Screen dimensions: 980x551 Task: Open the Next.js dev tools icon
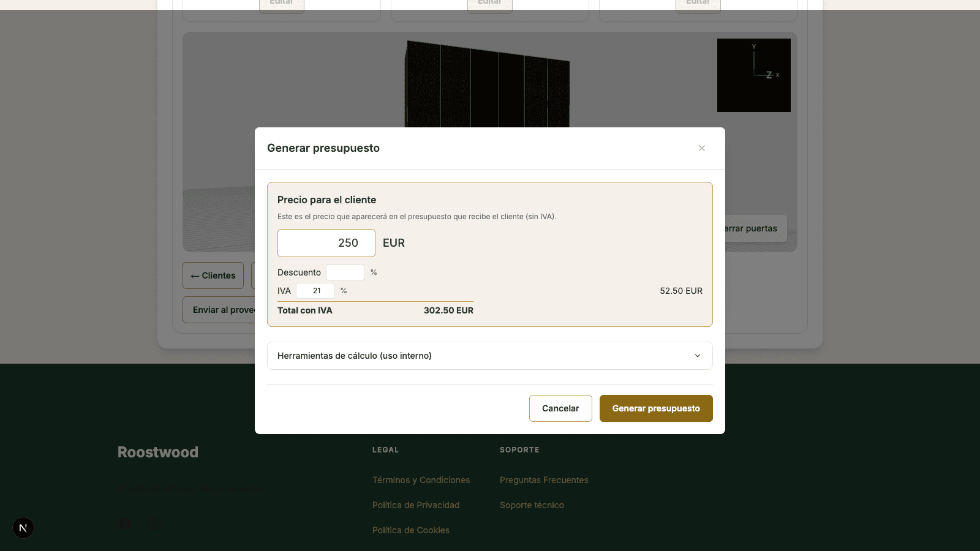click(x=23, y=528)
